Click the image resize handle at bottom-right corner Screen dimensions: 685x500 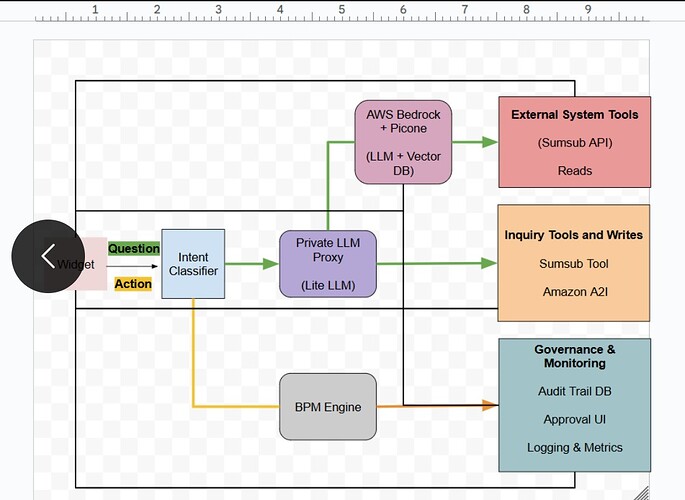pos(642,493)
